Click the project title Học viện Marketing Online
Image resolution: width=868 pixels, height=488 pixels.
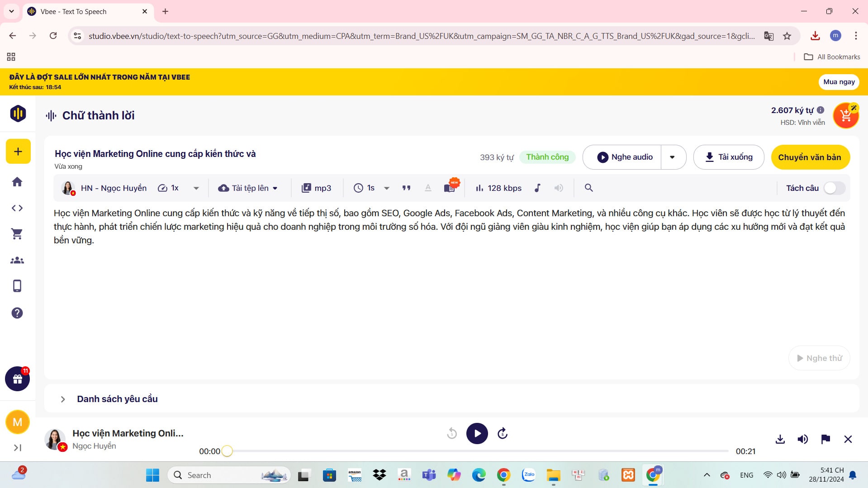pos(155,154)
